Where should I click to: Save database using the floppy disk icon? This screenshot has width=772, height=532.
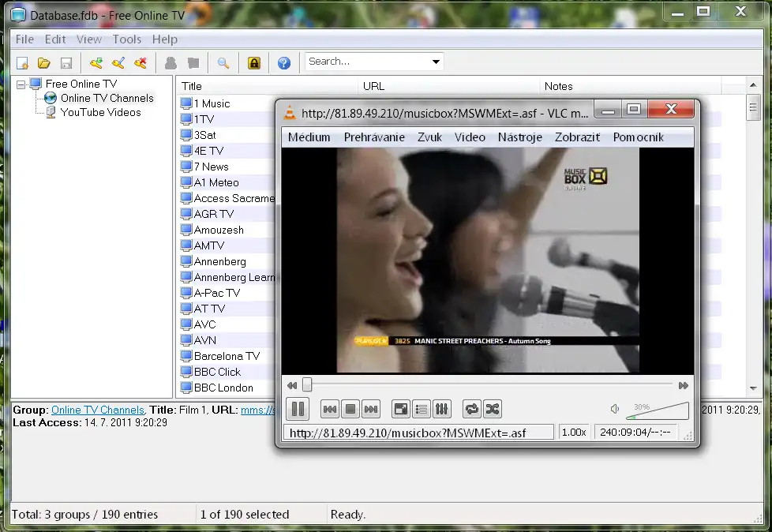[66, 63]
